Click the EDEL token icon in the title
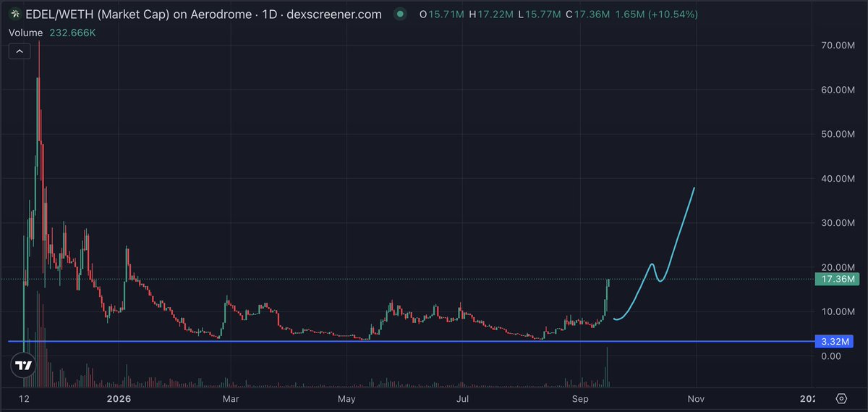This screenshot has height=412, width=868. point(14,14)
